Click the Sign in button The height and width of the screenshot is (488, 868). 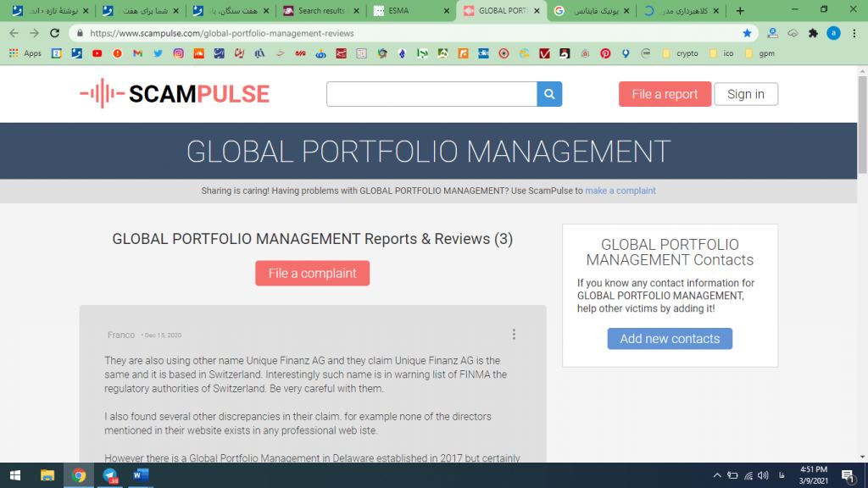coord(745,94)
